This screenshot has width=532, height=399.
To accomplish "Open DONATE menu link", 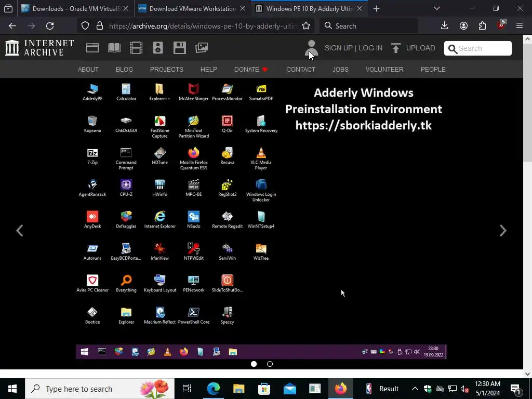I will coord(251,70).
